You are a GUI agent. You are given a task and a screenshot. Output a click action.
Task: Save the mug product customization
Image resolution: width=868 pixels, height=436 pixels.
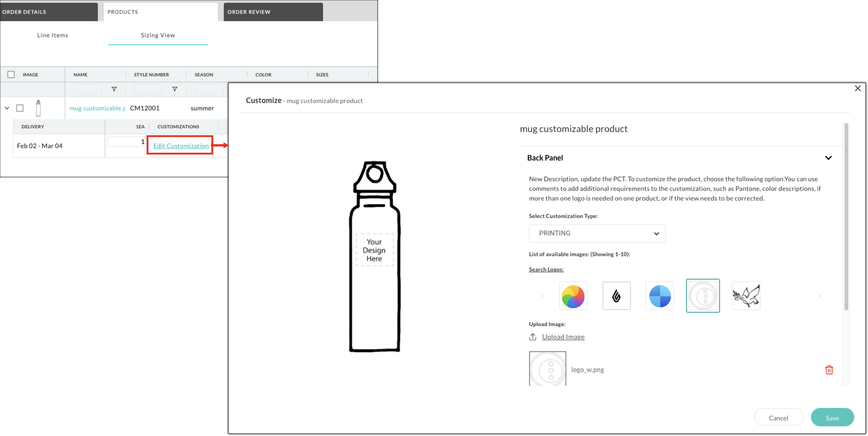coord(833,417)
